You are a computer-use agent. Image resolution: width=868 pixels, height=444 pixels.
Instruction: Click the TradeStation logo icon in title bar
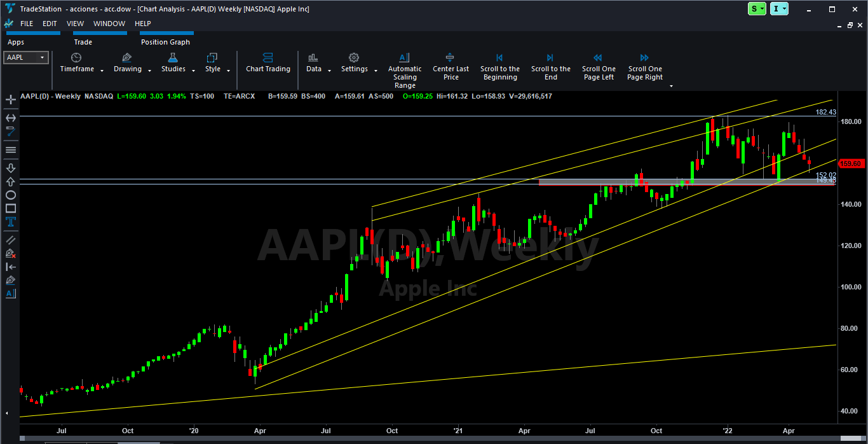[9, 9]
